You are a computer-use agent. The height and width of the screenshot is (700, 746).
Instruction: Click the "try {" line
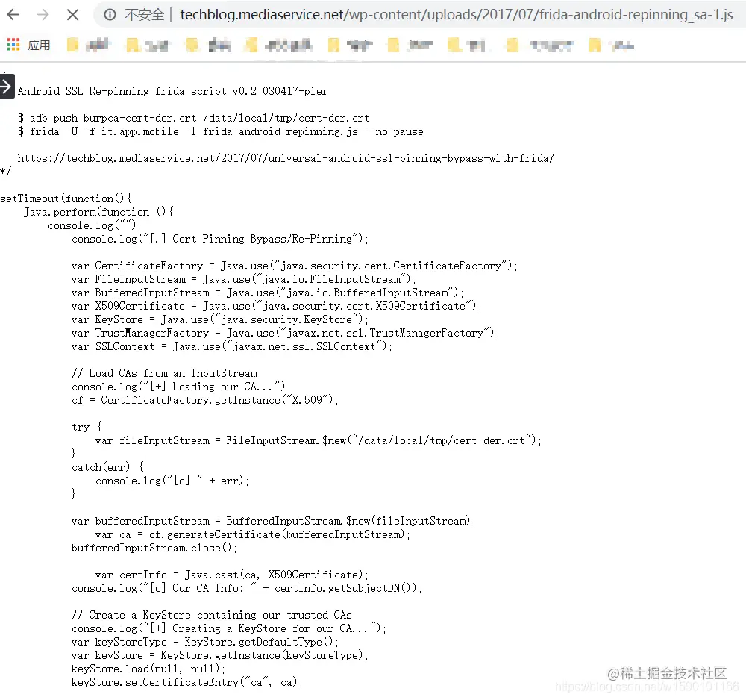(x=87, y=427)
